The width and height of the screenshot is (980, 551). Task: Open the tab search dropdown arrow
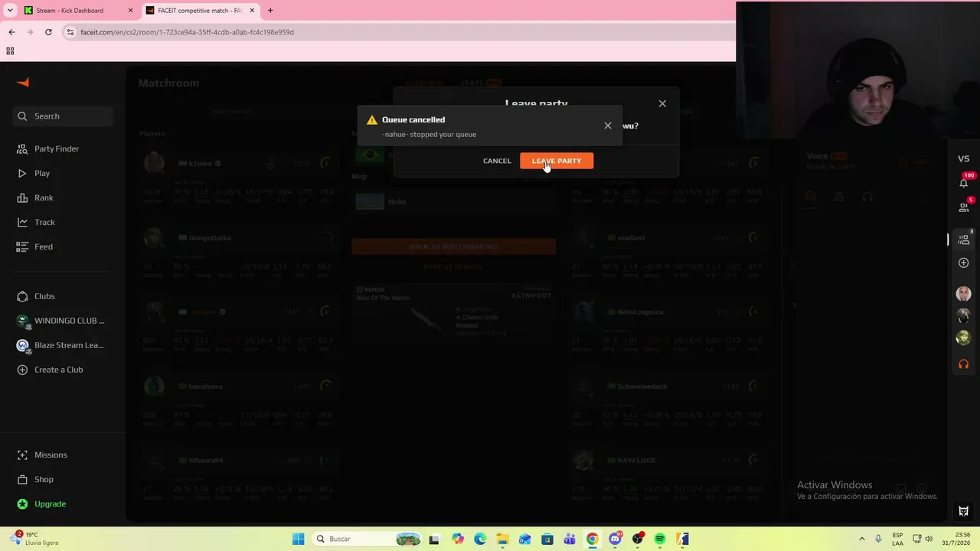[10, 11]
